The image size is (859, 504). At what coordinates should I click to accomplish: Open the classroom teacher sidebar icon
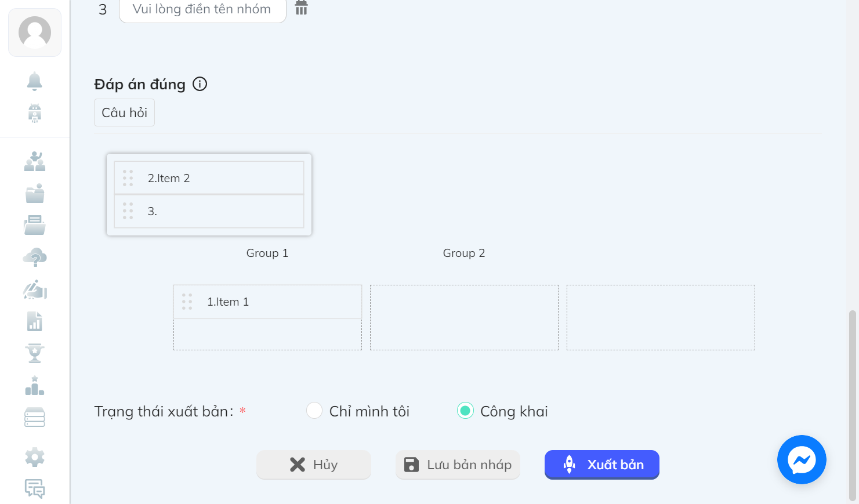35,161
